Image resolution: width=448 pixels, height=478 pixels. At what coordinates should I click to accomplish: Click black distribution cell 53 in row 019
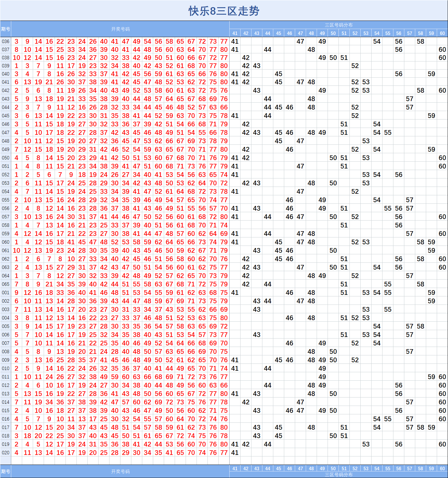[x=366, y=444]
